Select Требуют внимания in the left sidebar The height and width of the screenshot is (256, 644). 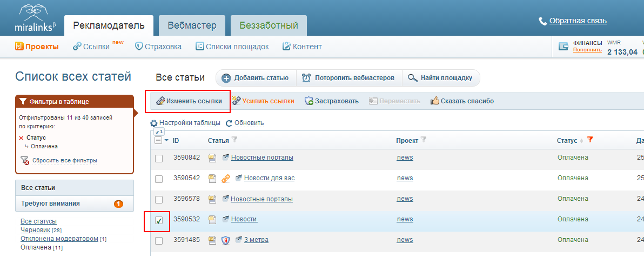pos(75,204)
